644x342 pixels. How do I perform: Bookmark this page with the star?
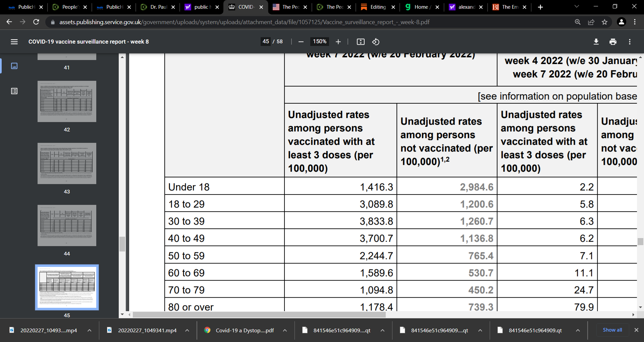point(604,22)
